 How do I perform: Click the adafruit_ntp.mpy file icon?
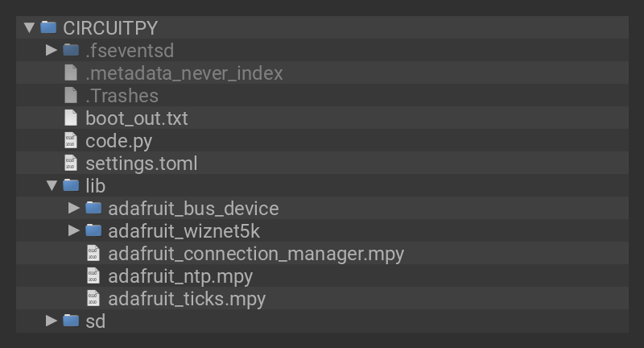(x=93, y=275)
